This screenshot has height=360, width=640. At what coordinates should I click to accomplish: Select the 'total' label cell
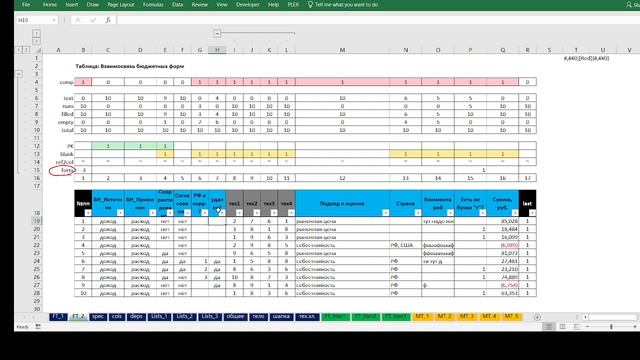pos(58,130)
